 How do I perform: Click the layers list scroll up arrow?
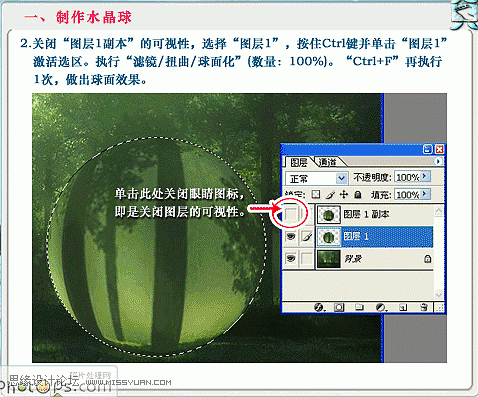tap(439, 211)
